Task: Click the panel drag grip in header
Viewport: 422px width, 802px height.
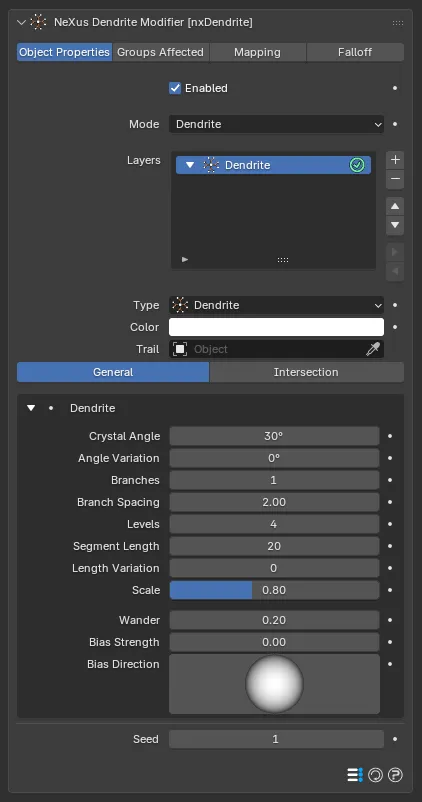Action: (397, 23)
